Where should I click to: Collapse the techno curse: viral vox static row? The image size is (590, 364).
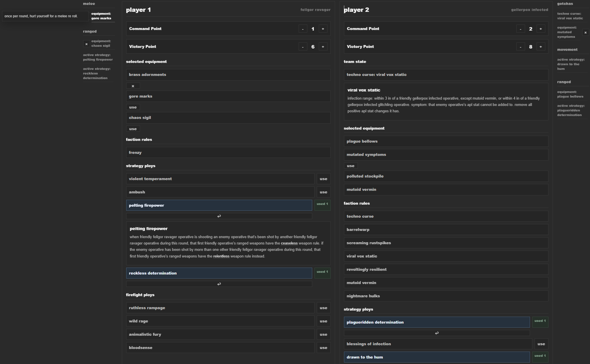pos(446,74)
